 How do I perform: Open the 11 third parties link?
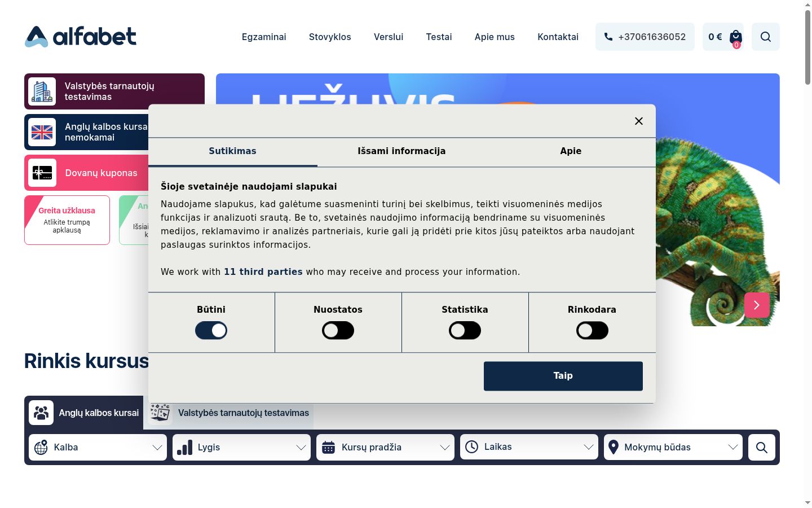(263, 271)
